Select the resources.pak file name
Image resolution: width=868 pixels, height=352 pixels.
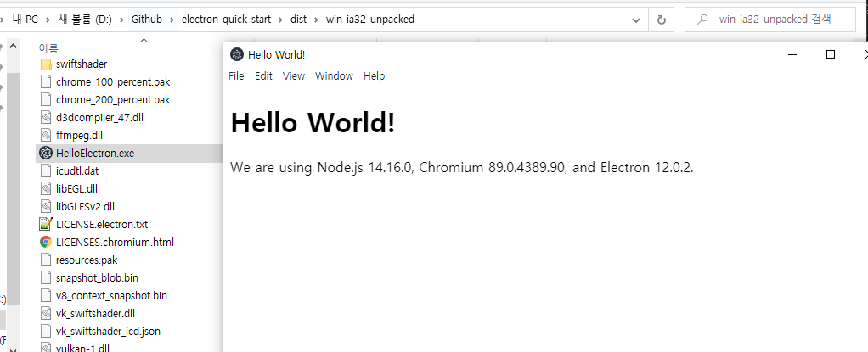(x=87, y=260)
